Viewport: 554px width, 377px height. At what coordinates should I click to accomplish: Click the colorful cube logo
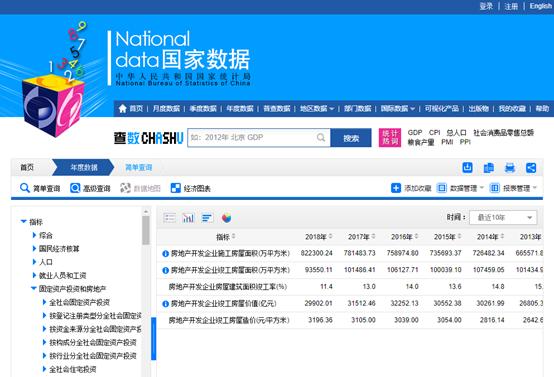(53, 105)
